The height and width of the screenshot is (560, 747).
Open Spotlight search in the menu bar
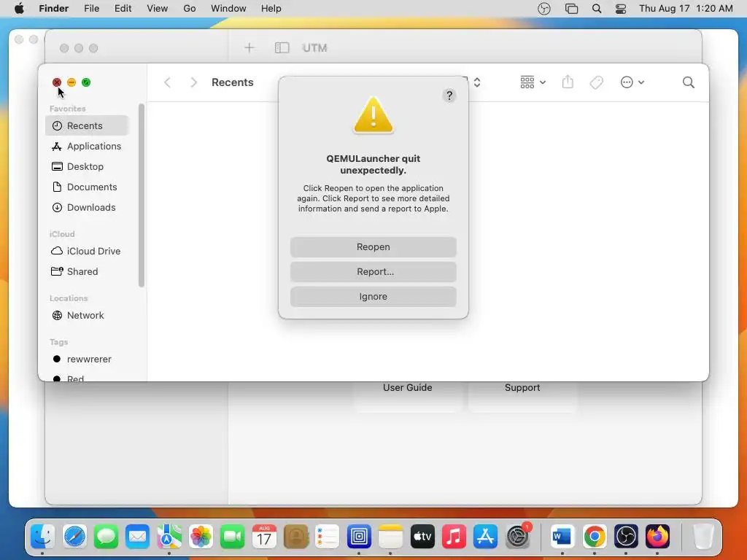pyautogui.click(x=597, y=9)
